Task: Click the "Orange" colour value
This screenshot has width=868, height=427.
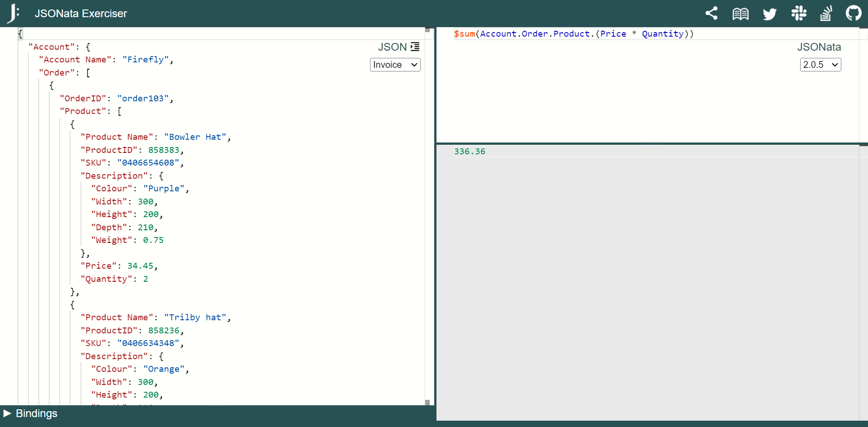Action: (x=164, y=369)
